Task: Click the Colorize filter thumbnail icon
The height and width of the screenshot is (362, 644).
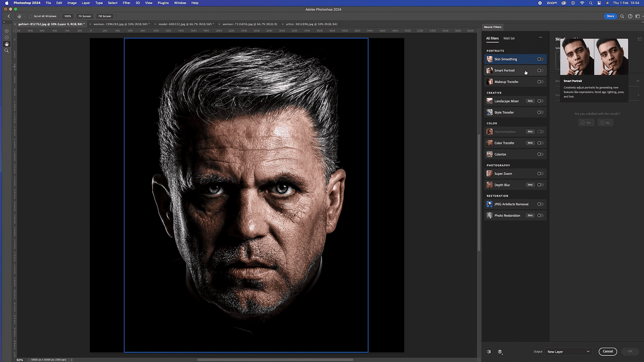Action: pos(490,155)
